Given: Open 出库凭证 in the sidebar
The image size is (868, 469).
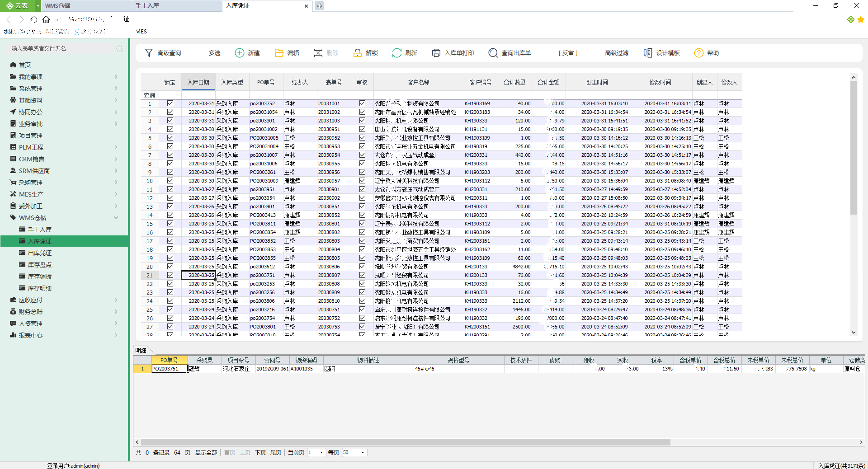Looking at the screenshot, I should tap(40, 253).
